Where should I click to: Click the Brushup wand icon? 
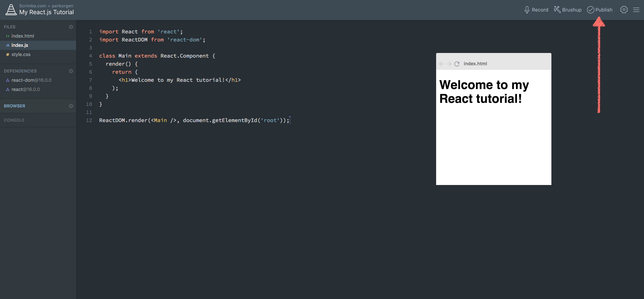[557, 9]
